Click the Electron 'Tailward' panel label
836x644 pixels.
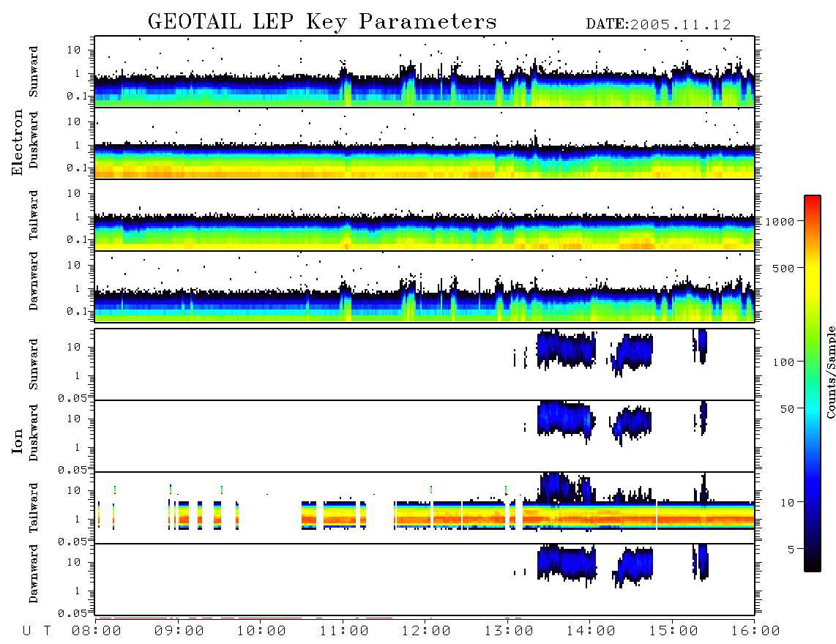[34, 215]
